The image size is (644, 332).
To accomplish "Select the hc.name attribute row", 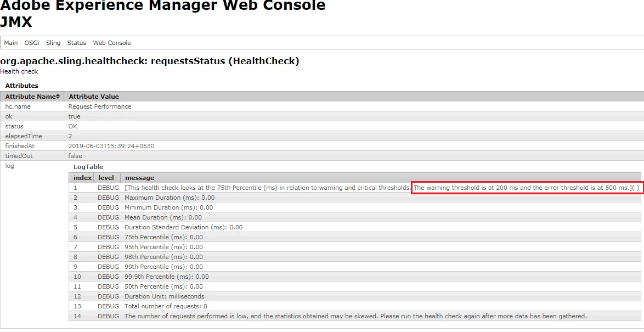I will [322, 106].
